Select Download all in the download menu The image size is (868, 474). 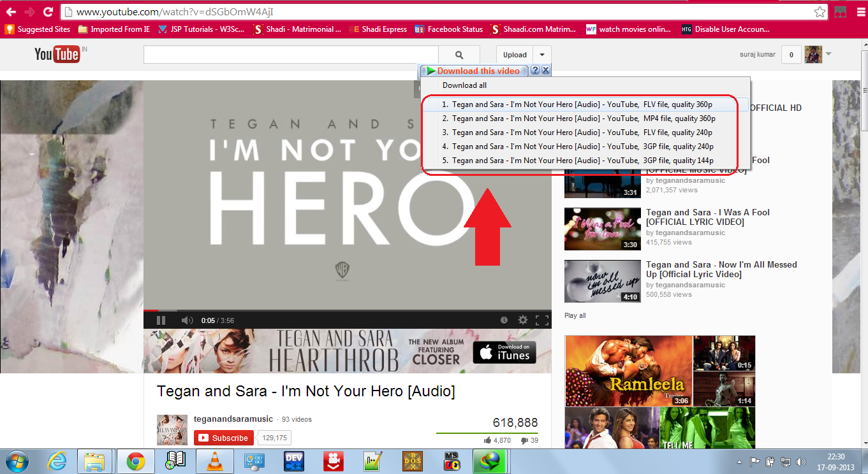pos(465,85)
